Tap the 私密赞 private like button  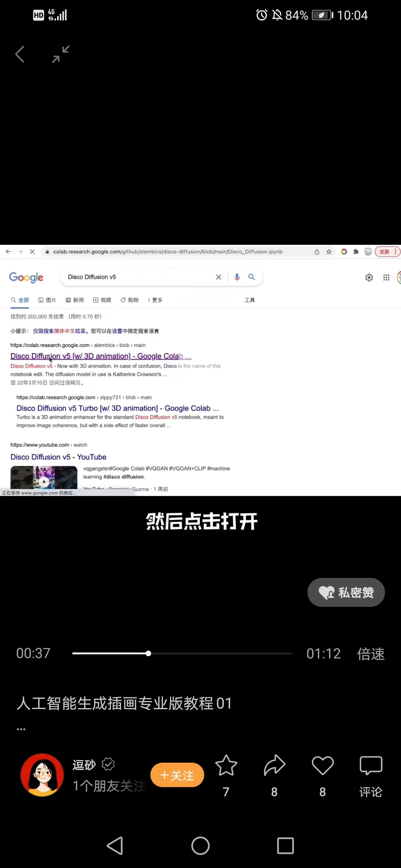tap(346, 592)
